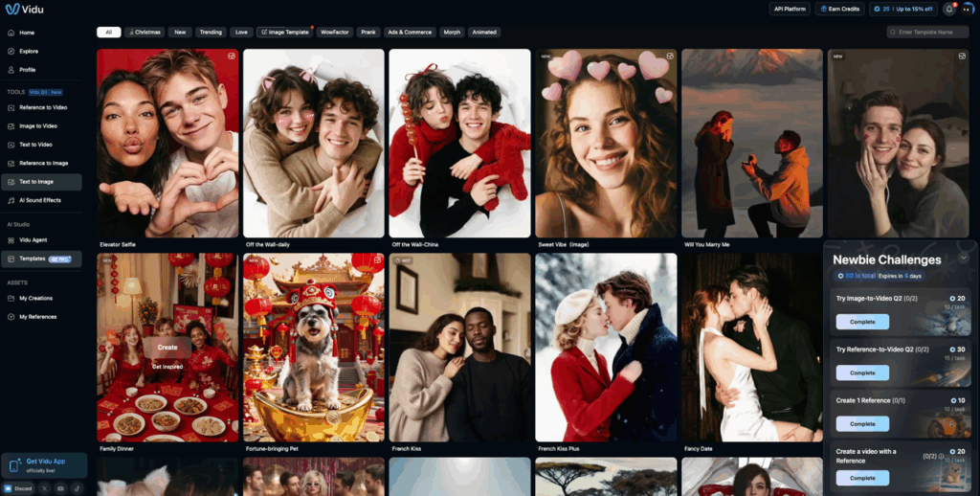The image size is (980, 496).
Task: Click the API Platform button
Action: click(790, 9)
